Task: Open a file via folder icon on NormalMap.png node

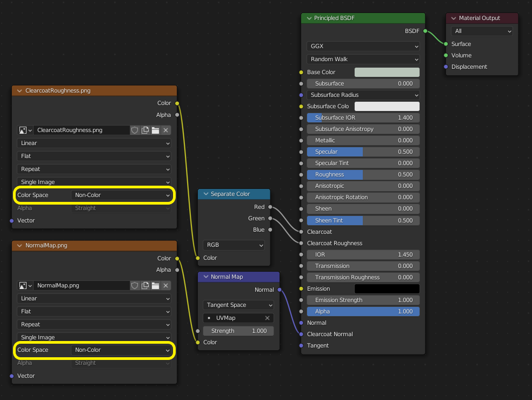Action: pos(155,285)
